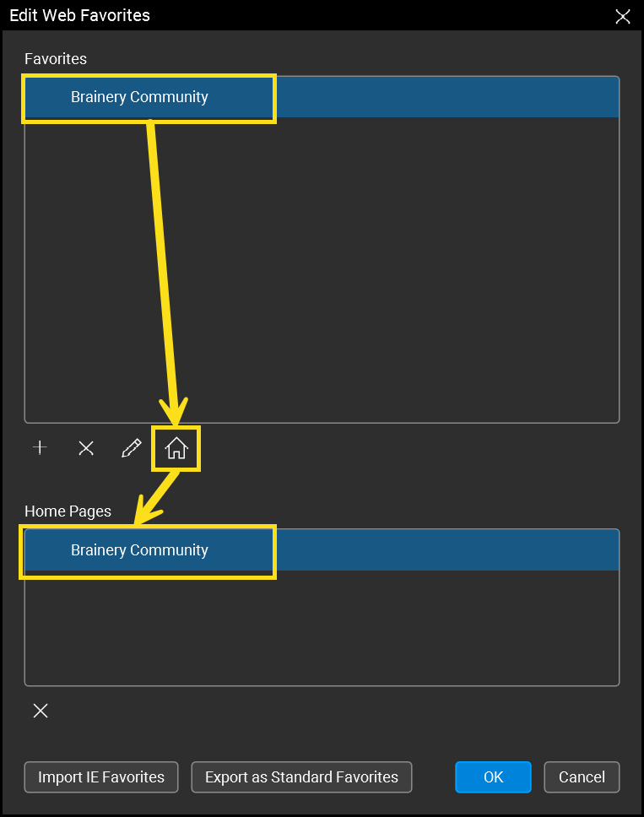
Task: Click the Favorites section heading label
Action: click(56, 59)
